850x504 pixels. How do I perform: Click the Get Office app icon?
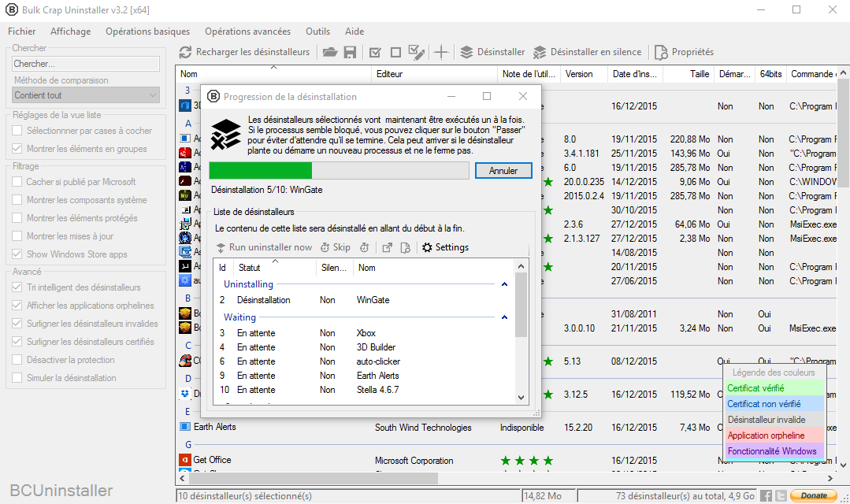[185, 460]
